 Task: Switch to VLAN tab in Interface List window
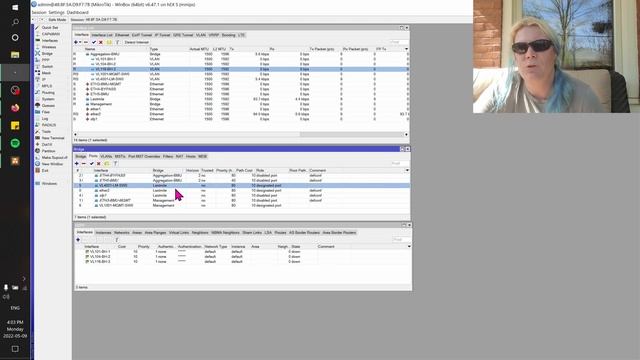pos(201,35)
